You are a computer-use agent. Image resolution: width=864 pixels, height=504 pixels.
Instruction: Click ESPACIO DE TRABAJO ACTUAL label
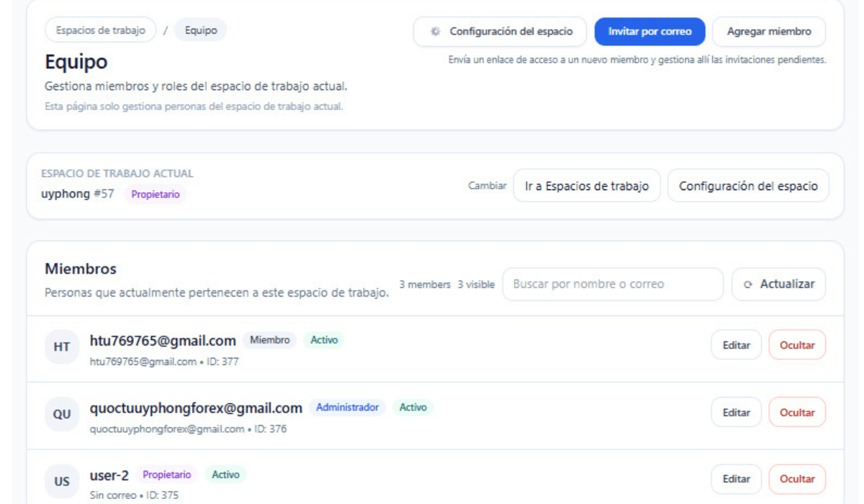click(x=117, y=174)
